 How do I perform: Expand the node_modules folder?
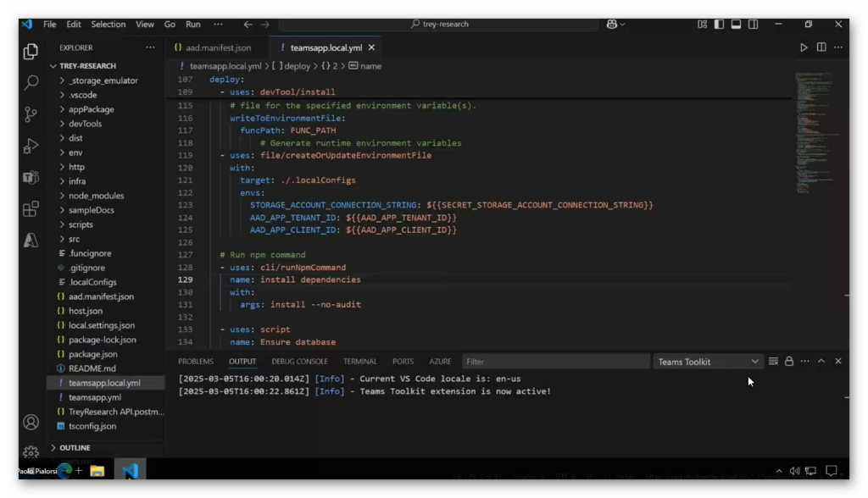click(97, 196)
